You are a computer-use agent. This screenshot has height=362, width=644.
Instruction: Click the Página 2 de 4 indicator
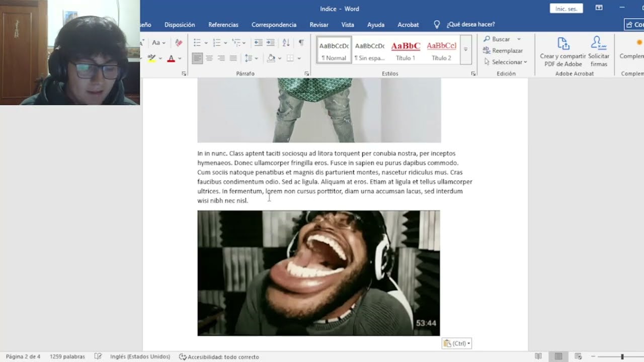pos(23,356)
